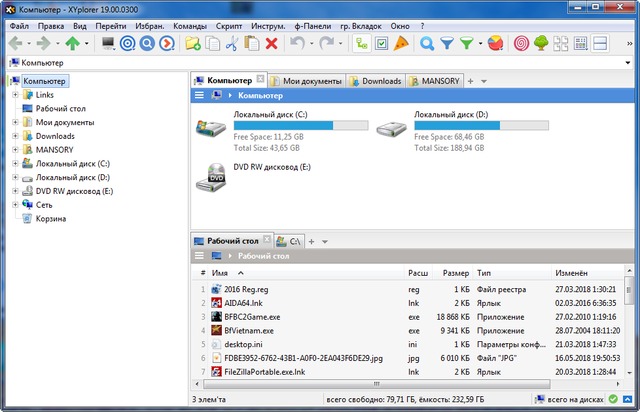The width and height of the screenshot is (640, 412).
Task: Click the green Up folder arrow
Action: 73,44
